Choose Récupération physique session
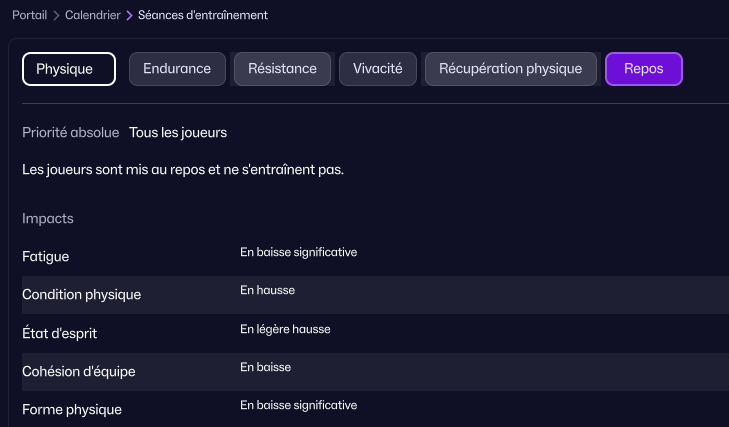The height and width of the screenshot is (427, 729). (510, 69)
